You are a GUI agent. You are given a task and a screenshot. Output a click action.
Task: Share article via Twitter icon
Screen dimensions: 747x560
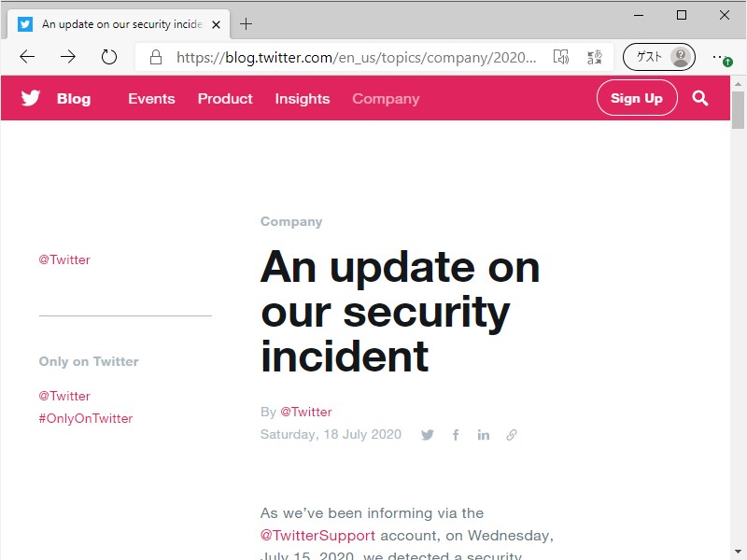(x=428, y=435)
